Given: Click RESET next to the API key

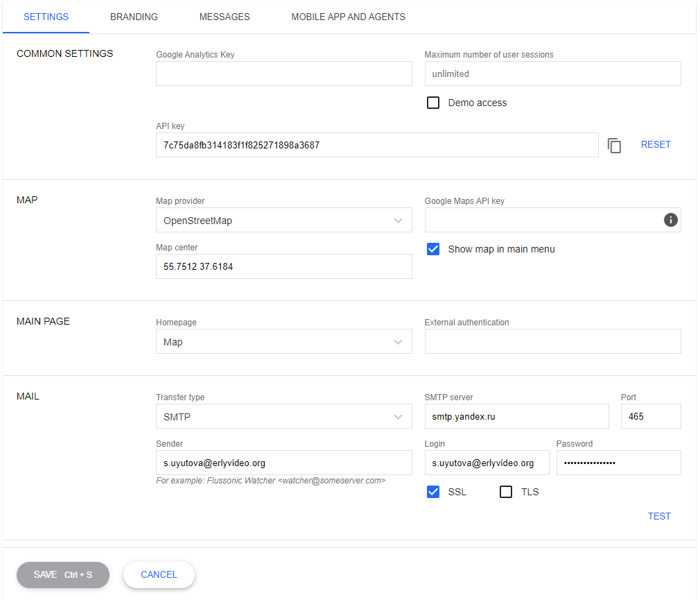Looking at the screenshot, I should (656, 144).
